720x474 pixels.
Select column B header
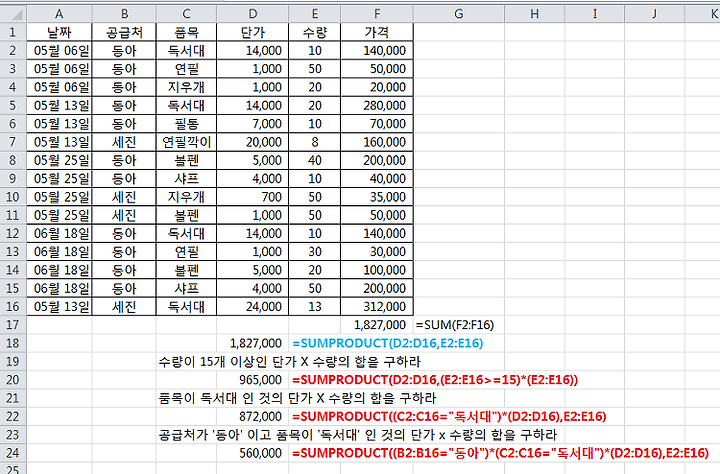(124, 14)
